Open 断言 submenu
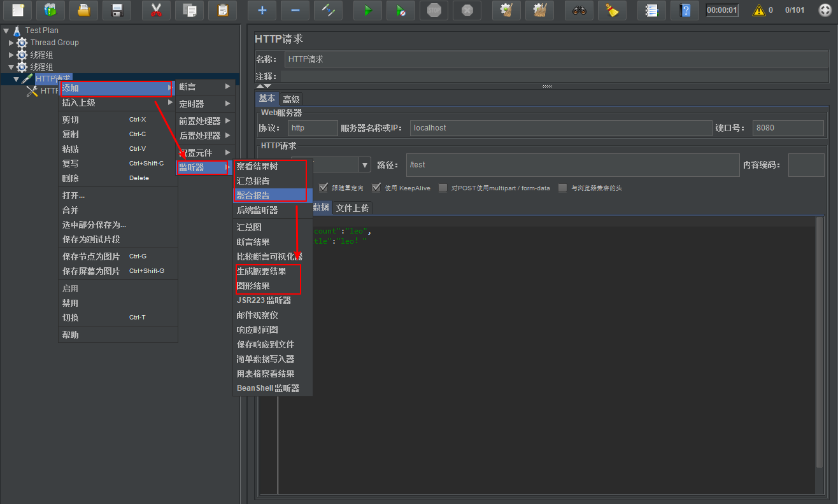 tap(205, 87)
